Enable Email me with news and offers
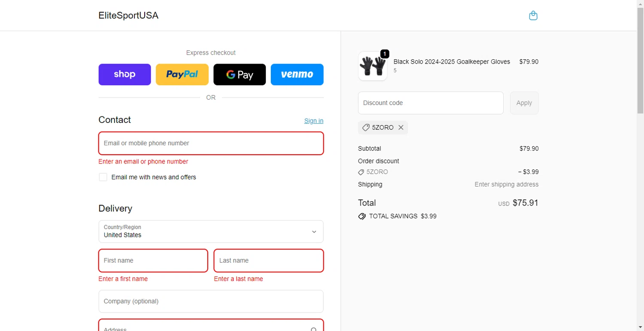The width and height of the screenshot is (644, 331). tap(103, 177)
